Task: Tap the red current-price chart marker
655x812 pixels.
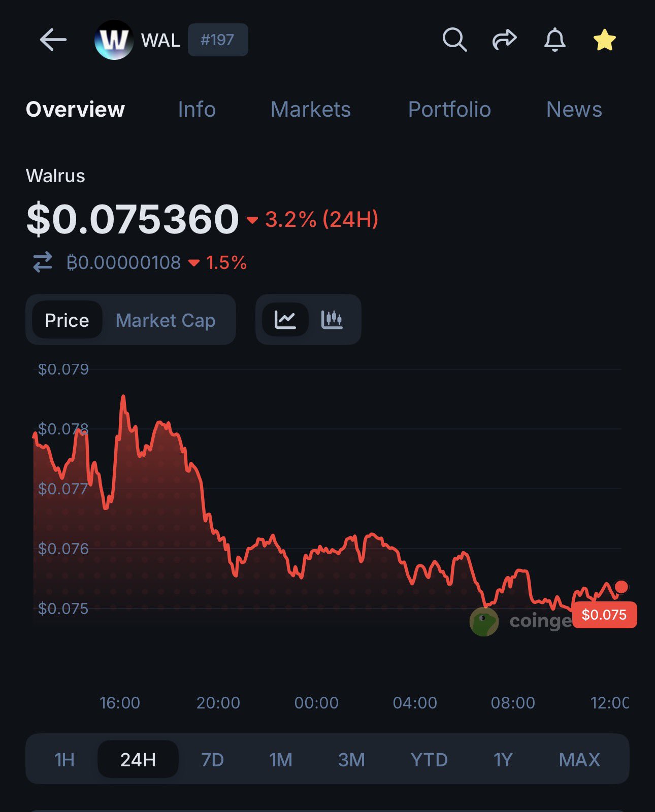Action: (621, 587)
